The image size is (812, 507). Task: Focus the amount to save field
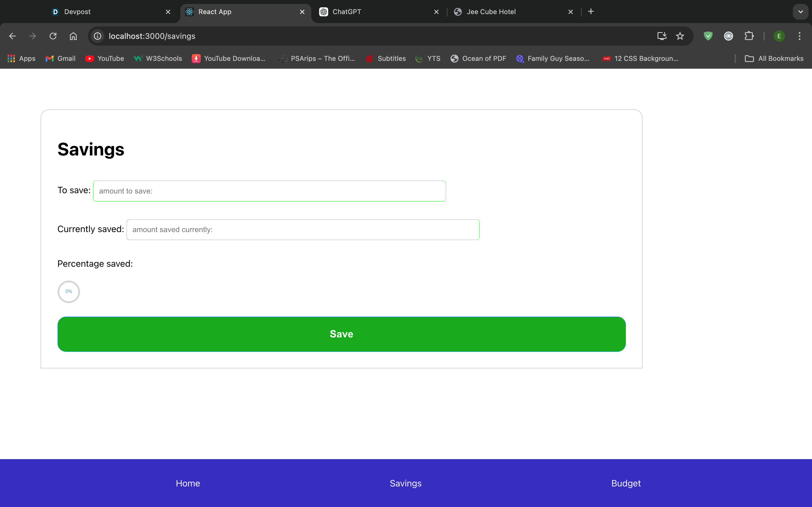[x=269, y=191]
